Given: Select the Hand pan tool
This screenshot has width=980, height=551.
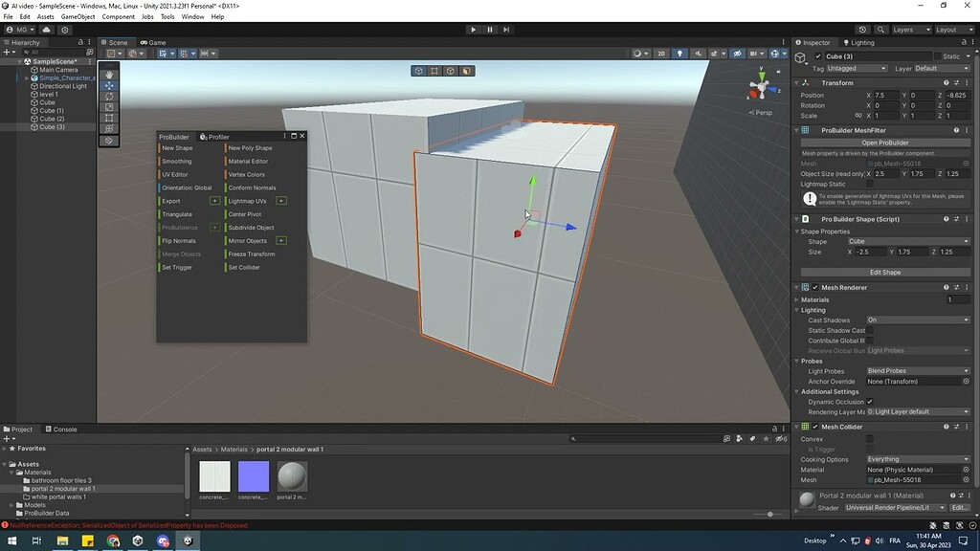Looking at the screenshot, I should [x=109, y=77].
